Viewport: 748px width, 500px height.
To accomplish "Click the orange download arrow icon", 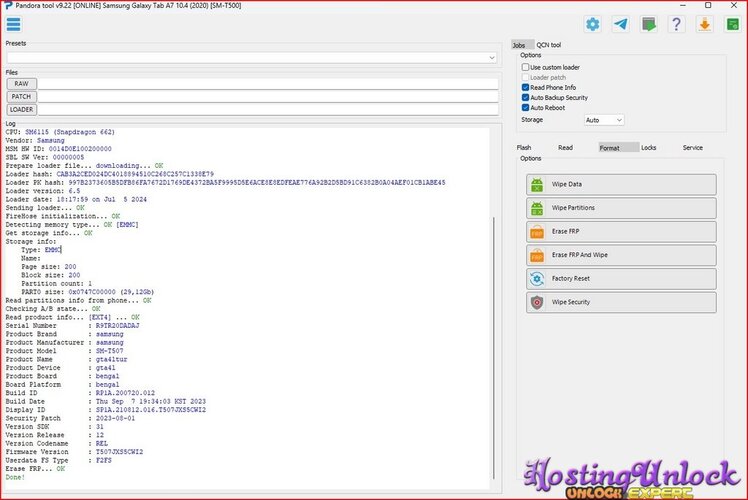I will [x=704, y=24].
